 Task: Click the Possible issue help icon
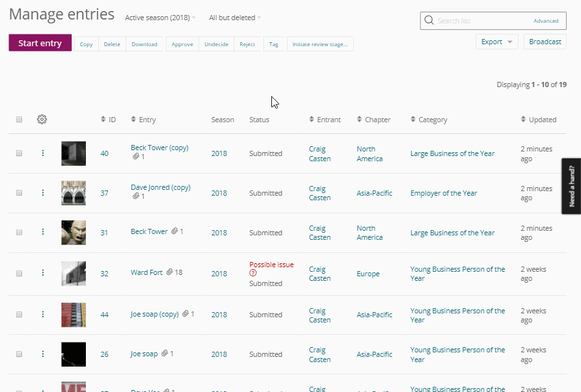point(252,274)
